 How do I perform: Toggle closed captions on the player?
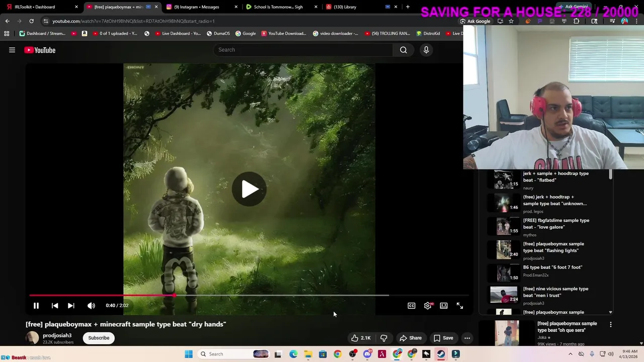[x=412, y=306]
